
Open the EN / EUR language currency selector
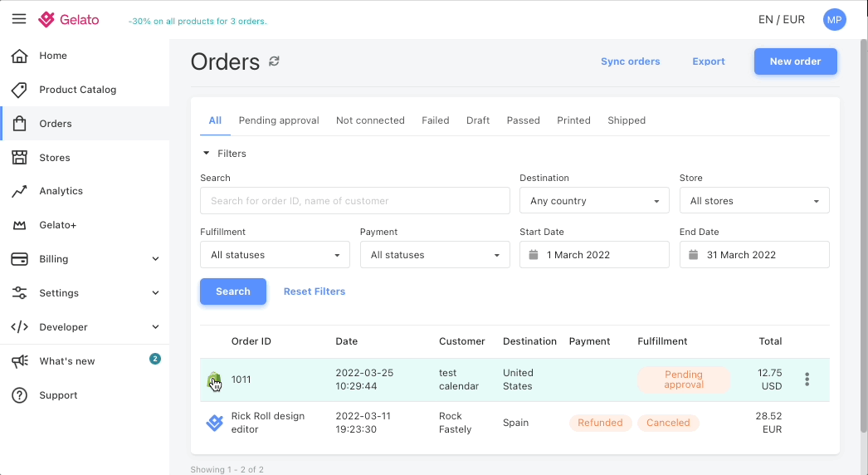(781, 19)
